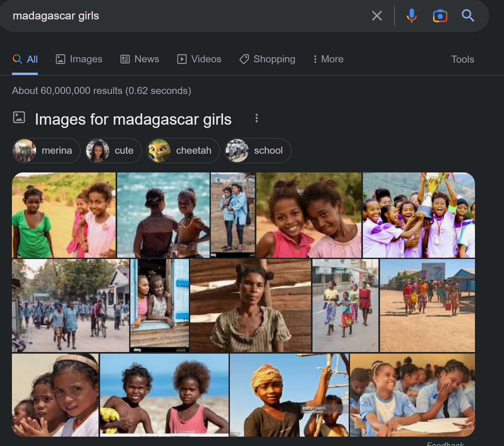Click the Feedback link
The image size is (504, 446).
(x=445, y=444)
